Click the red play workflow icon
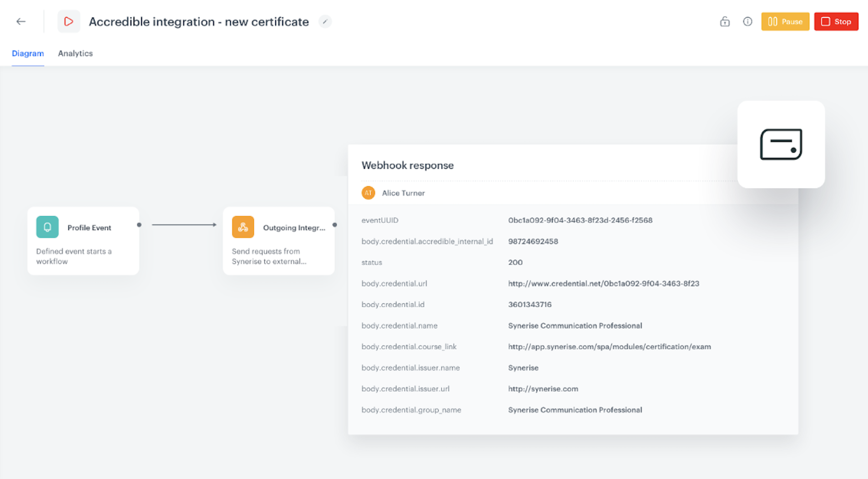 pyautogui.click(x=69, y=21)
